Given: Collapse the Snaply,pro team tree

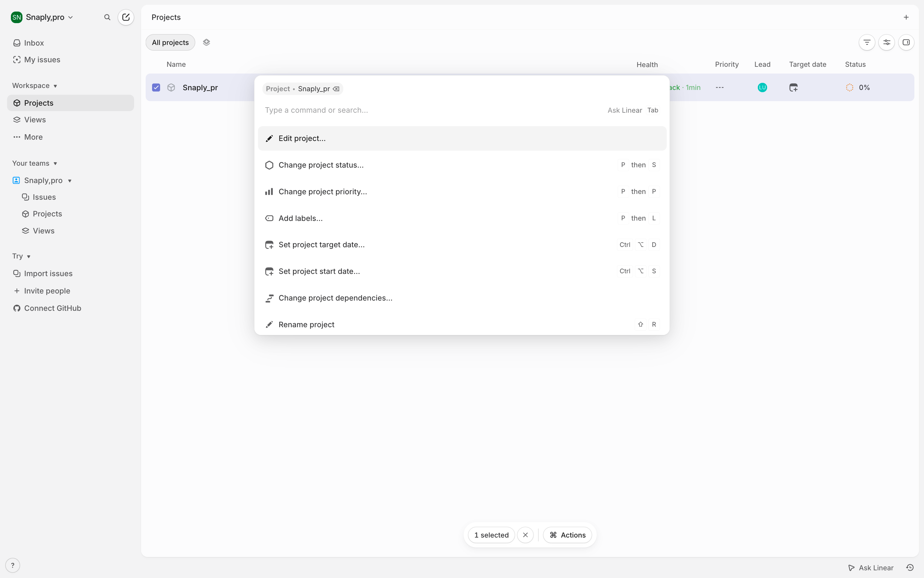Looking at the screenshot, I should [x=70, y=180].
